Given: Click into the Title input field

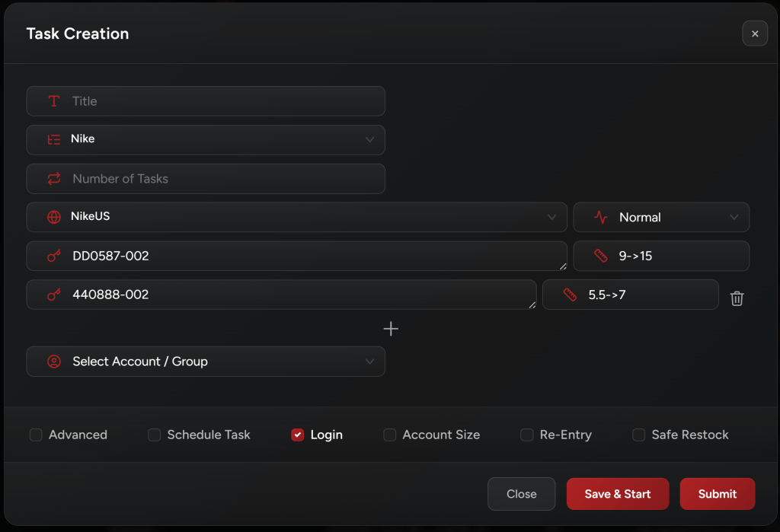Looking at the screenshot, I should coord(221,101).
